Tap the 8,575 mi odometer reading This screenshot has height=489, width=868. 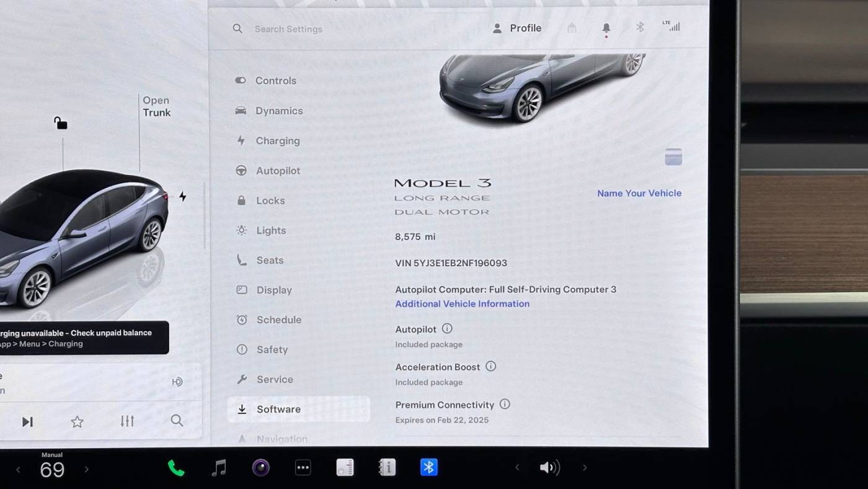pos(415,236)
